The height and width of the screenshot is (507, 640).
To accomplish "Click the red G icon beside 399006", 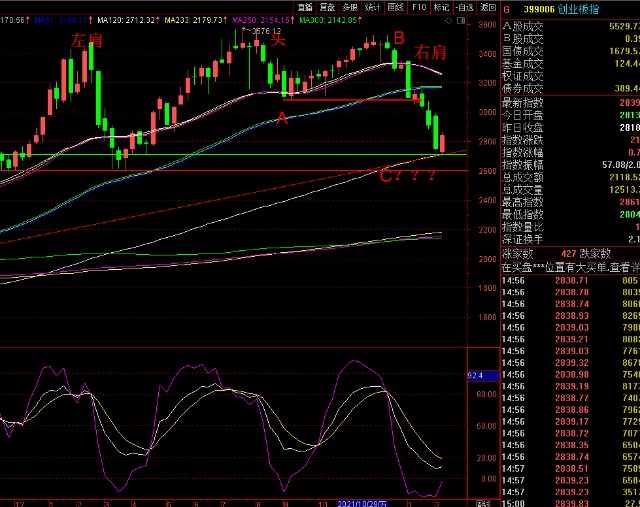I will click(x=507, y=9).
